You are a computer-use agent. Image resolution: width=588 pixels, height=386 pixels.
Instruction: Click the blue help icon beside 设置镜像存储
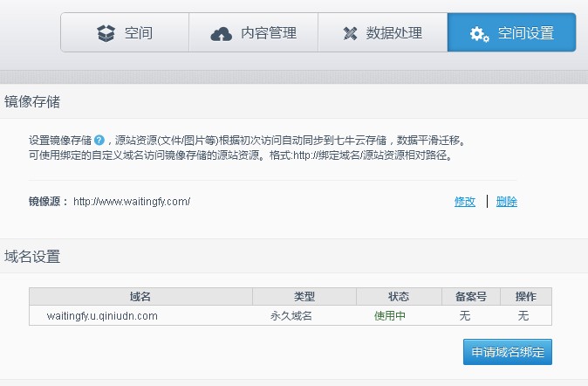click(99, 140)
